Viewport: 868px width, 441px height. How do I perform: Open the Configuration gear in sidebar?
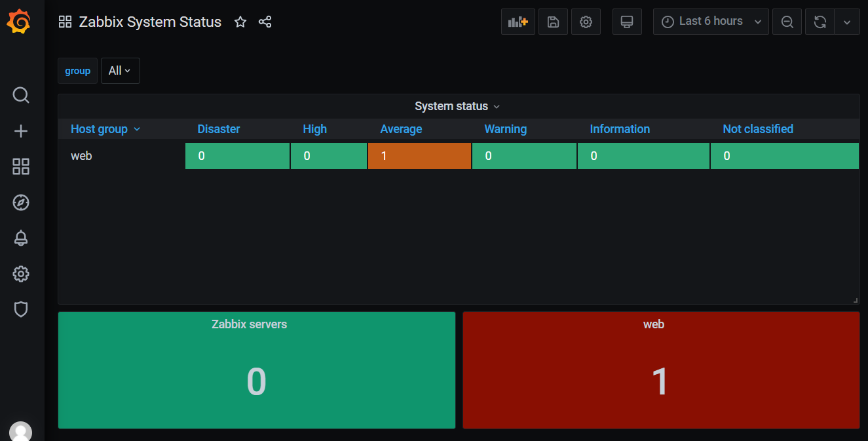click(21, 273)
